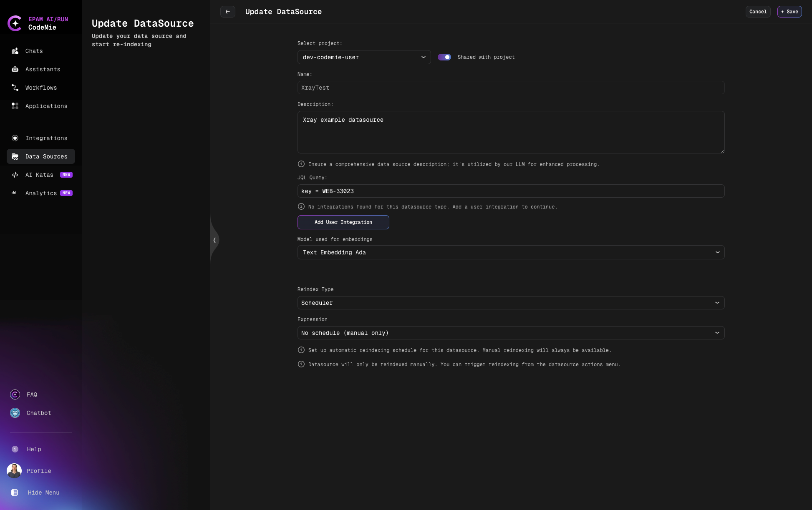Select the Assistants sidebar icon

pos(42,69)
